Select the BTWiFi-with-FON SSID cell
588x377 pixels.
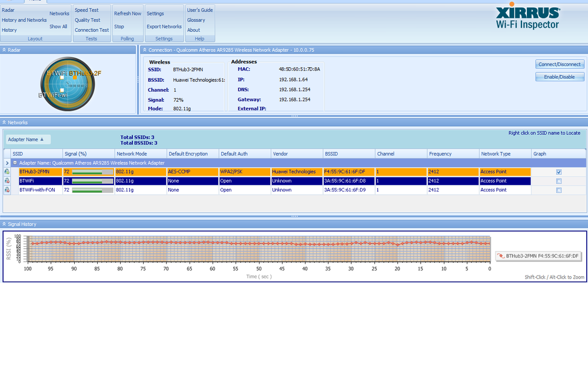click(41, 190)
